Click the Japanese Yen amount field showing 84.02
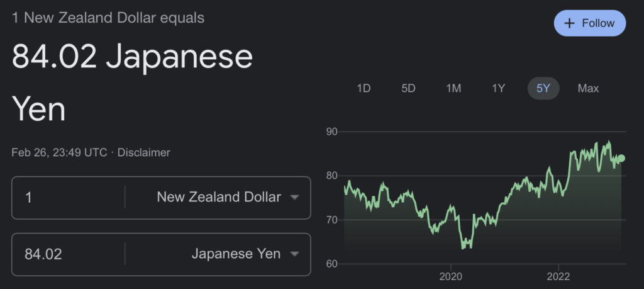Image resolution: width=644 pixels, height=289 pixels. [x=69, y=254]
